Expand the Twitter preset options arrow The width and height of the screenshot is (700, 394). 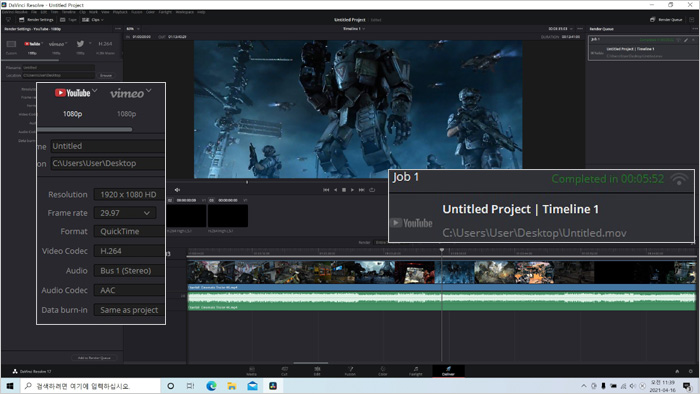pyautogui.click(x=90, y=43)
